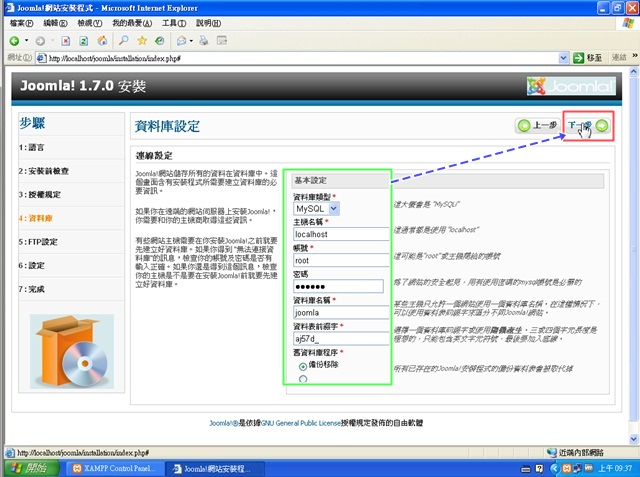
Task: Open the Favorites star icon
Action: pyautogui.click(x=142, y=40)
